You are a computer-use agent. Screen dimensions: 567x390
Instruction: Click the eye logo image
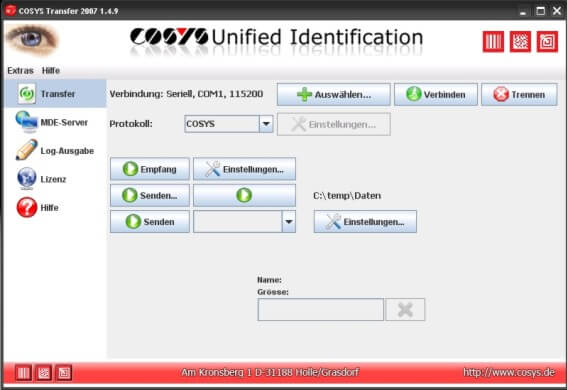click(x=32, y=40)
